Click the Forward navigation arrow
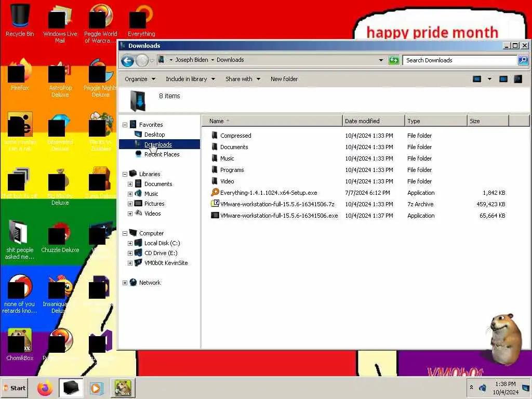The image size is (532, 399). point(142,61)
